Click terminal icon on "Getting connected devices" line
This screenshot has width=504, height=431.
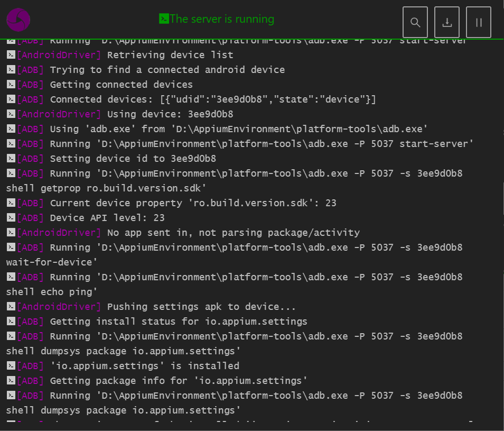pyautogui.click(x=11, y=85)
